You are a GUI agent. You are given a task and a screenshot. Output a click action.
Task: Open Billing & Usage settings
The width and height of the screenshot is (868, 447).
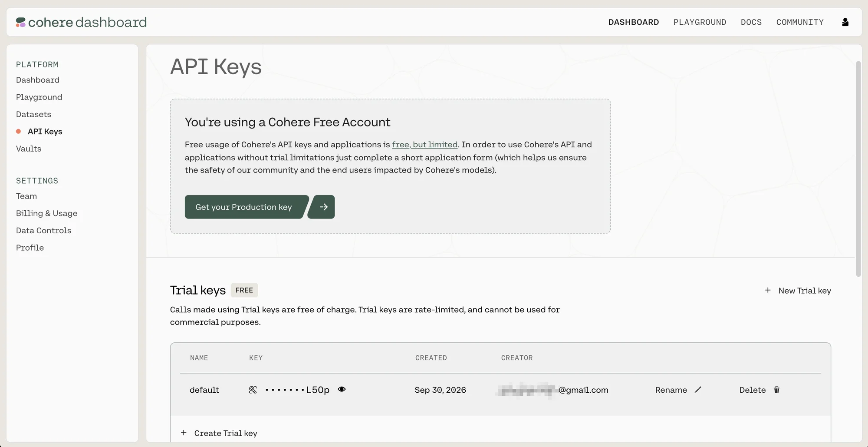click(x=46, y=213)
